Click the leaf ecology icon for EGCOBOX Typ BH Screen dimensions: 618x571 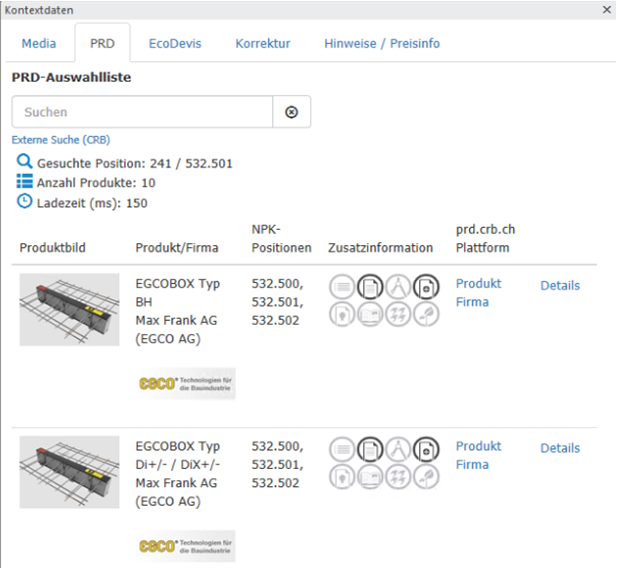tap(426, 314)
